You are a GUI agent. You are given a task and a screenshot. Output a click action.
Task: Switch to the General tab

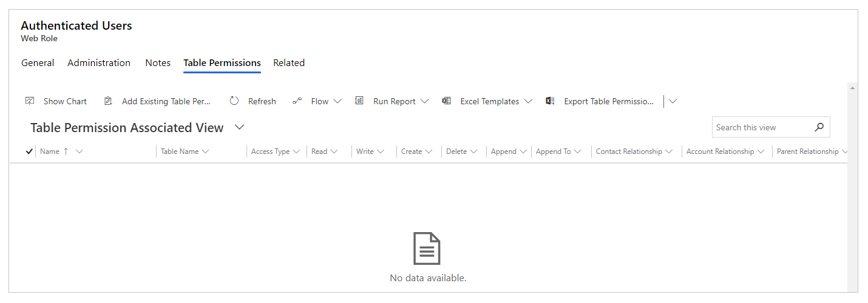pos(38,63)
